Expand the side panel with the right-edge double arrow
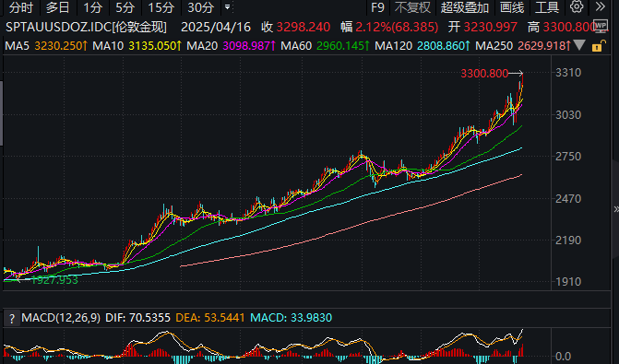This screenshot has width=619, height=364. [x=615, y=209]
